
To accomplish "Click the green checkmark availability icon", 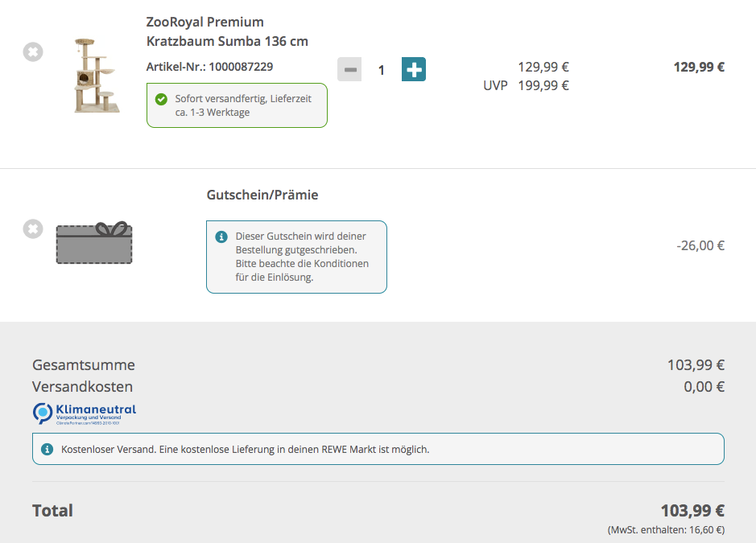I will coord(161,99).
